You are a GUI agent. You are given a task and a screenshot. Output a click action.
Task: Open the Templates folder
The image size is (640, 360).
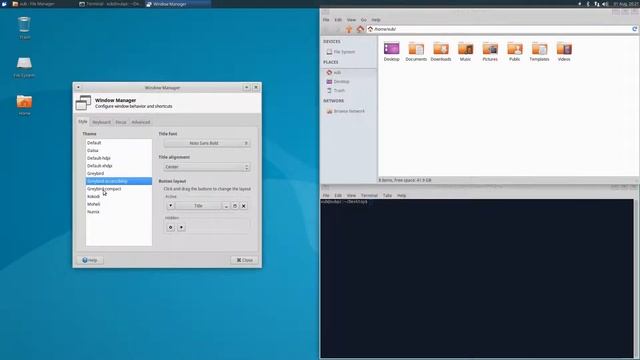pyautogui.click(x=539, y=51)
